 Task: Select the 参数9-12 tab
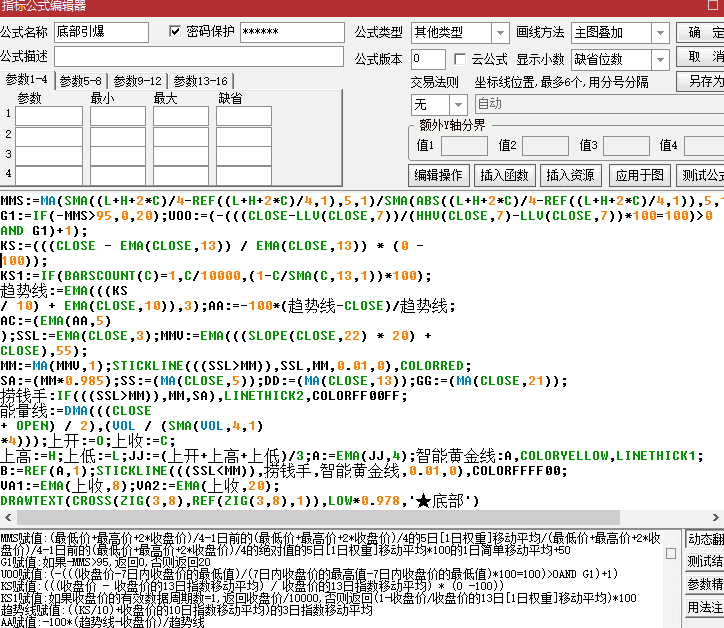click(x=138, y=81)
